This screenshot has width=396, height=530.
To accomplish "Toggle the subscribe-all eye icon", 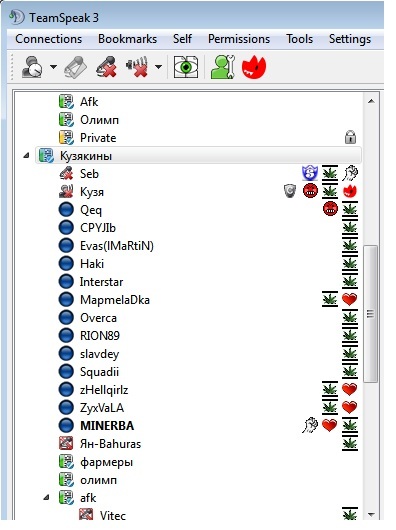I will coord(186,67).
